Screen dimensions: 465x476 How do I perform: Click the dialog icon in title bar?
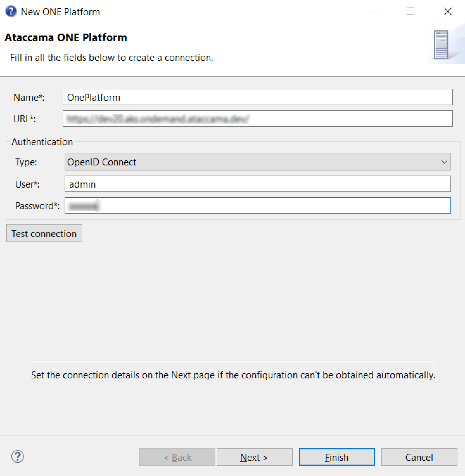click(x=11, y=12)
